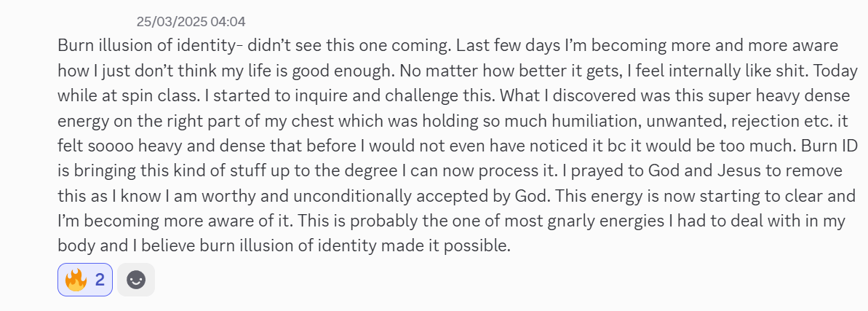868x311 pixels.
Task: Click the add reaction smiley icon
Action: pyautogui.click(x=136, y=280)
